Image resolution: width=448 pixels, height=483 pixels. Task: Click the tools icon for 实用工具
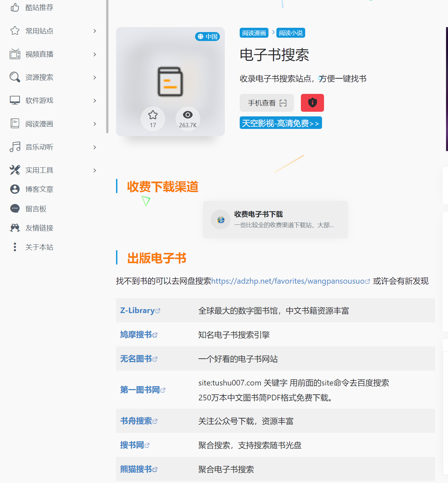pyautogui.click(x=15, y=170)
